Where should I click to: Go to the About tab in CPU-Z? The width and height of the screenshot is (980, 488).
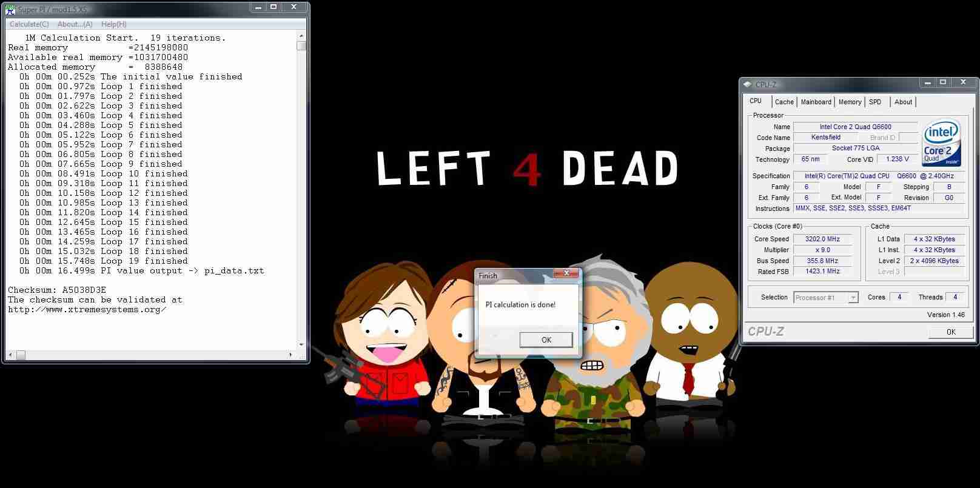coord(903,102)
